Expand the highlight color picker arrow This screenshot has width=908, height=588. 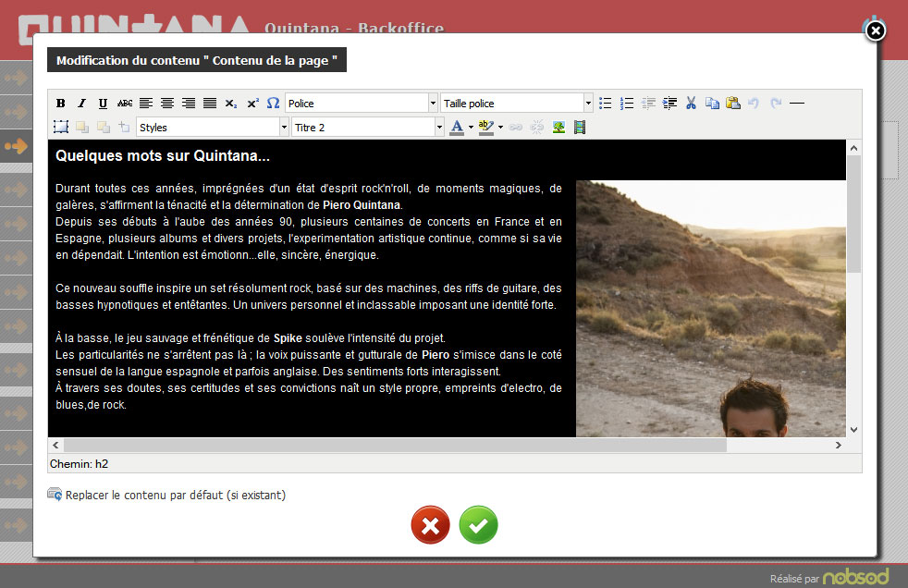point(500,128)
